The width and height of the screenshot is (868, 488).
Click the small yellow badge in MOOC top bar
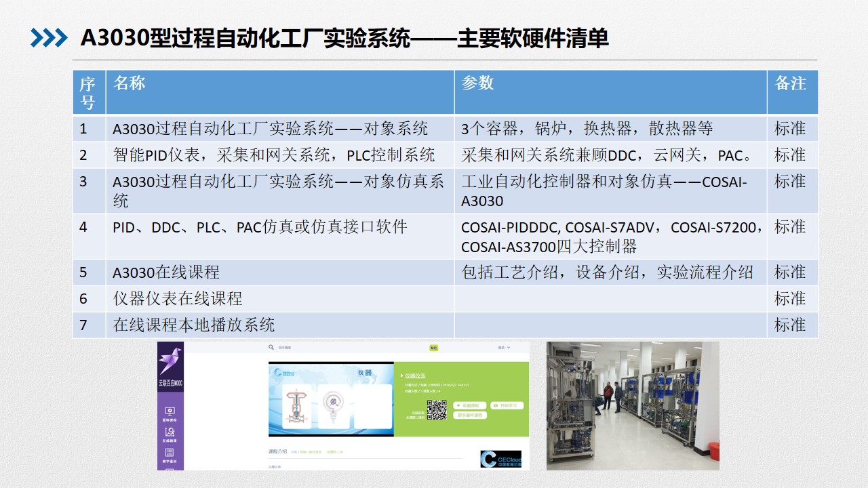[x=434, y=348]
